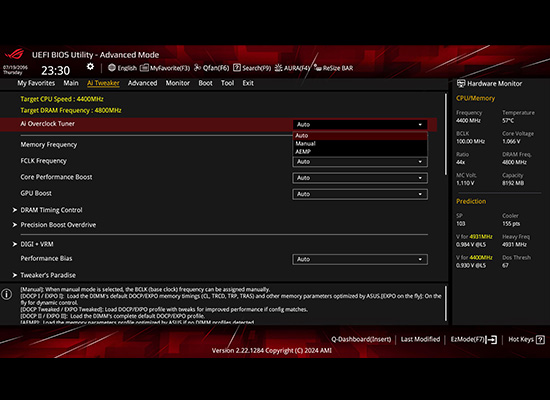Open AURA(F4) lighting control
The image size is (550, 400).
pos(292,68)
